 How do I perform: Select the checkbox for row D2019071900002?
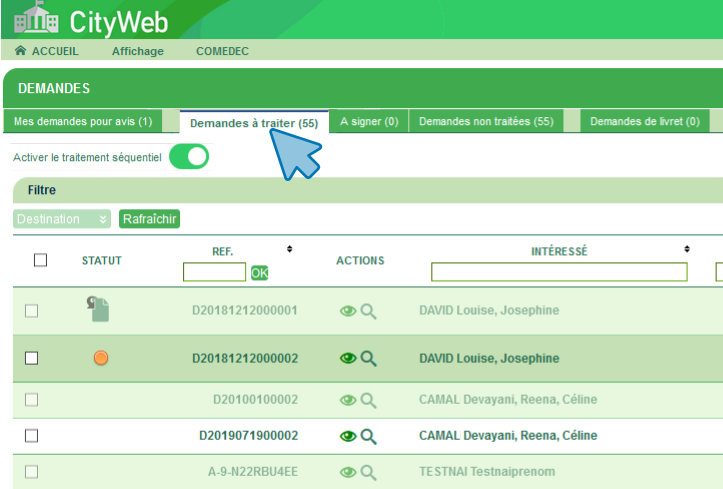[x=31, y=436]
